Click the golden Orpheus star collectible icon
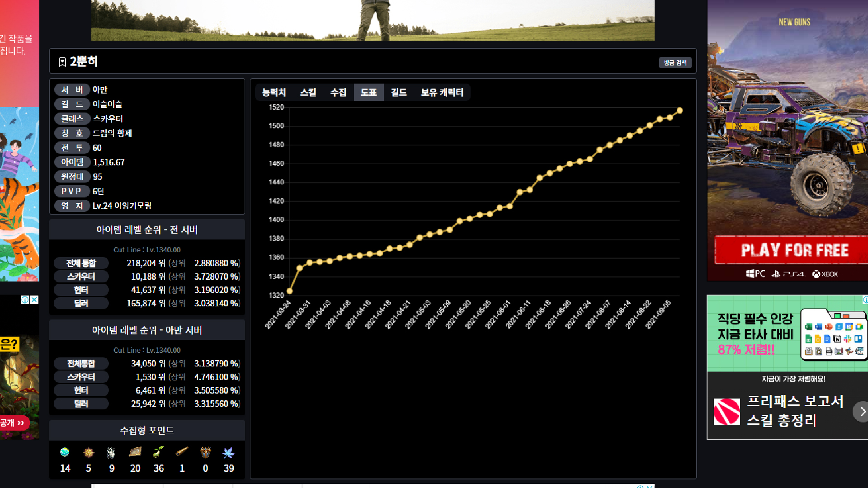Image resolution: width=868 pixels, height=488 pixels. (89, 452)
